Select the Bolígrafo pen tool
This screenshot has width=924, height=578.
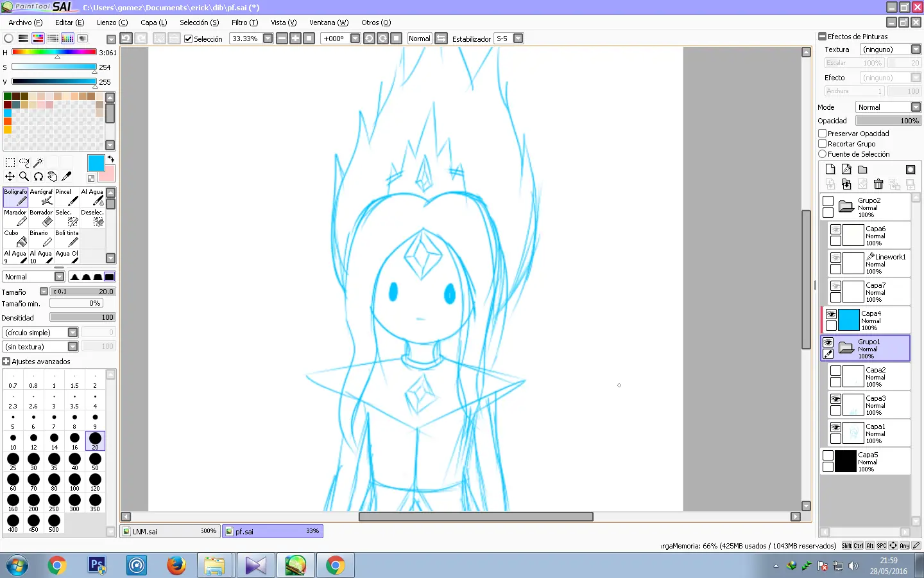click(x=15, y=197)
